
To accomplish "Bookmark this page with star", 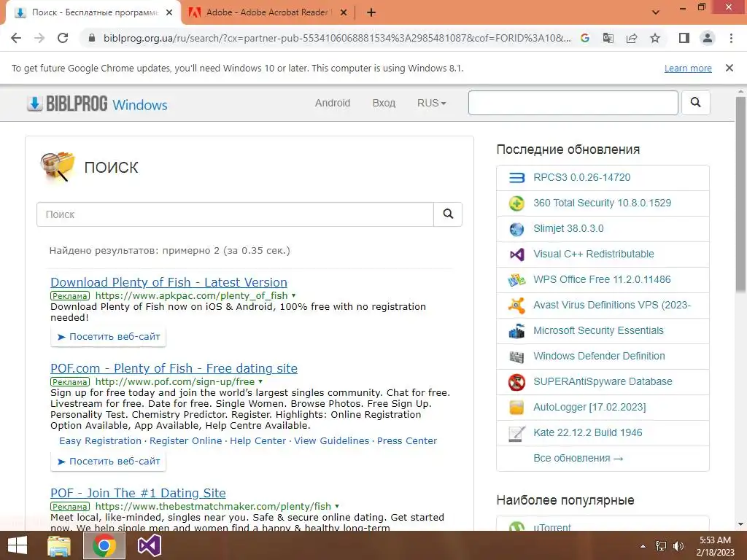I will (x=655, y=38).
